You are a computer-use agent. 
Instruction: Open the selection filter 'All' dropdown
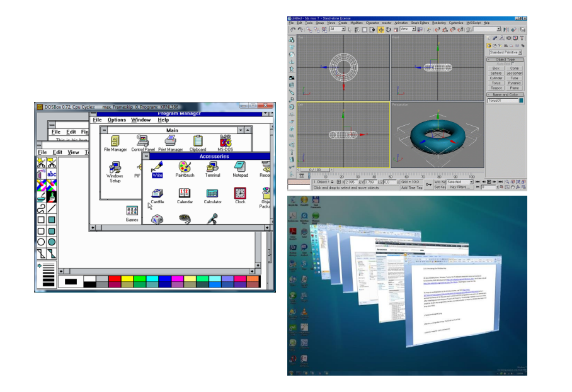pos(338,29)
